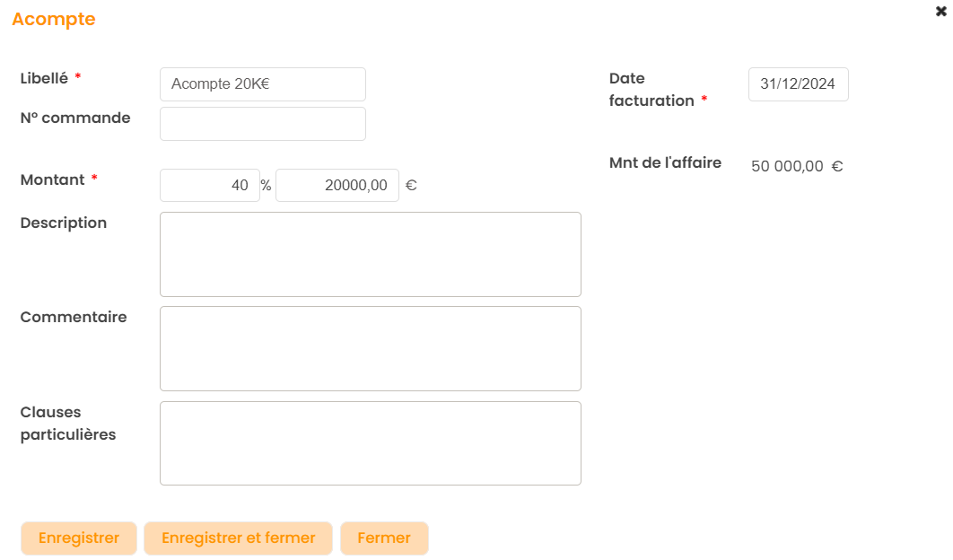This screenshot has width=953, height=560.
Task: Click inside the Commentaire text area
Action: tap(370, 348)
